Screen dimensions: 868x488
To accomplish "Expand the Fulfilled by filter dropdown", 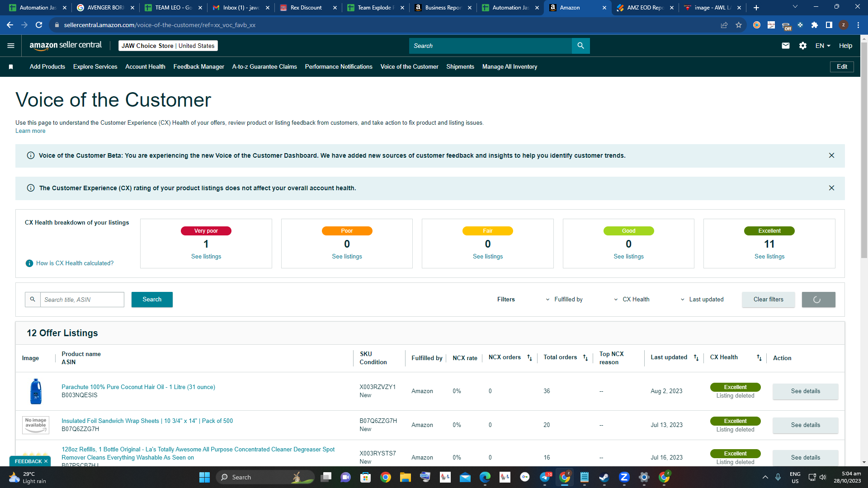I will point(564,300).
